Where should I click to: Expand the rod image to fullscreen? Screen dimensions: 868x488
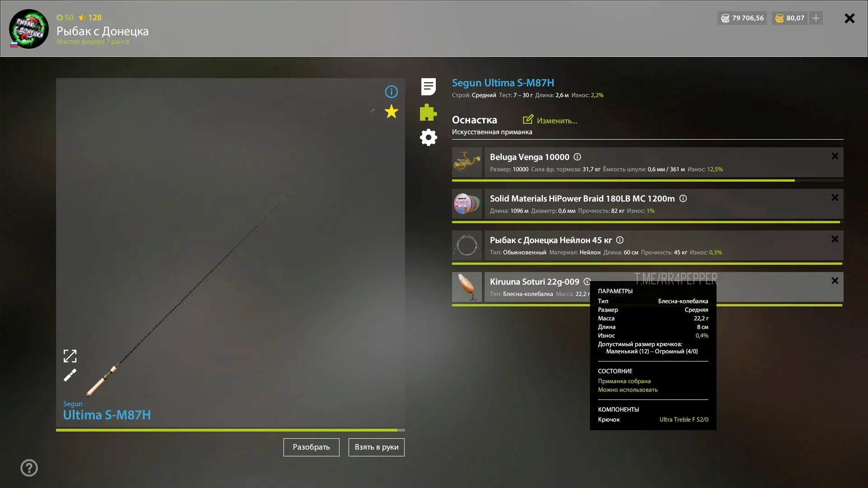(70, 356)
